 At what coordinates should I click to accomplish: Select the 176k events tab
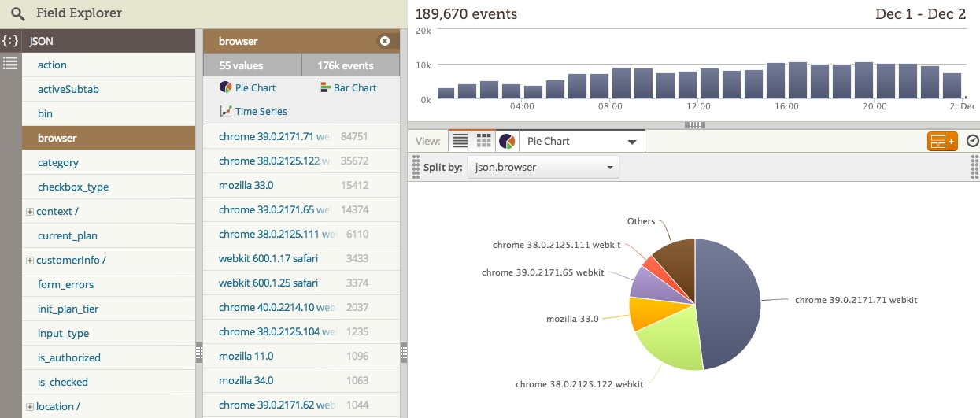(351, 65)
